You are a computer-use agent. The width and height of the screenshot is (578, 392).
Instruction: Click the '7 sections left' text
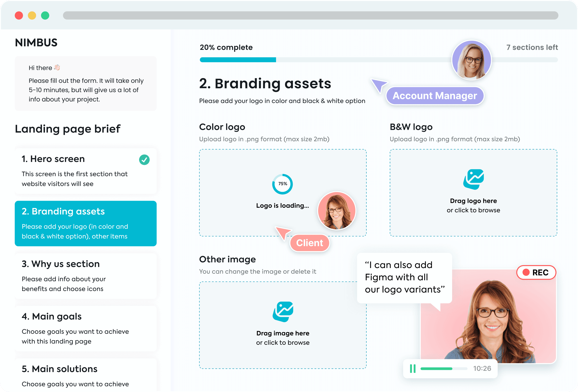[532, 47]
